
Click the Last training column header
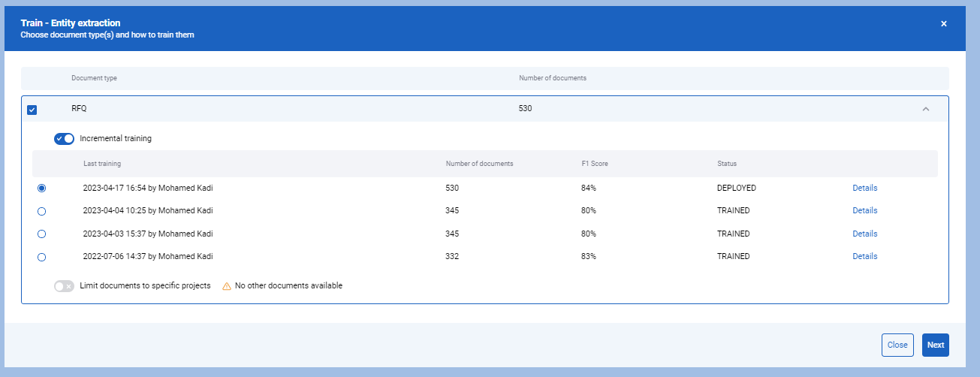[101, 164]
